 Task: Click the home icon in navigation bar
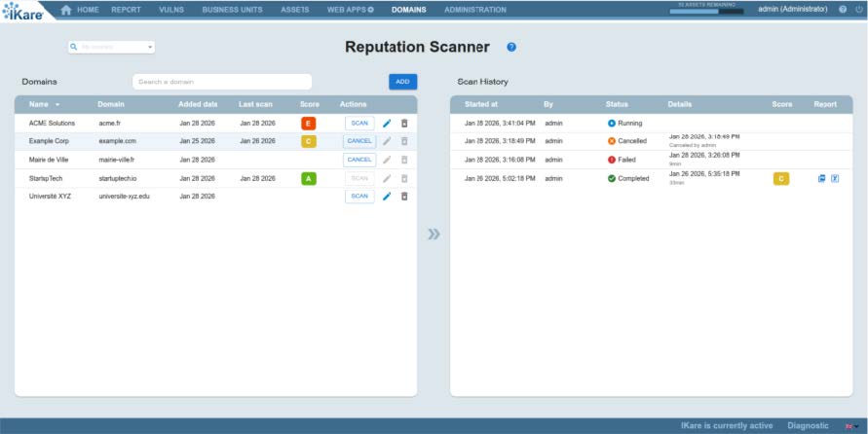pyautogui.click(x=66, y=10)
